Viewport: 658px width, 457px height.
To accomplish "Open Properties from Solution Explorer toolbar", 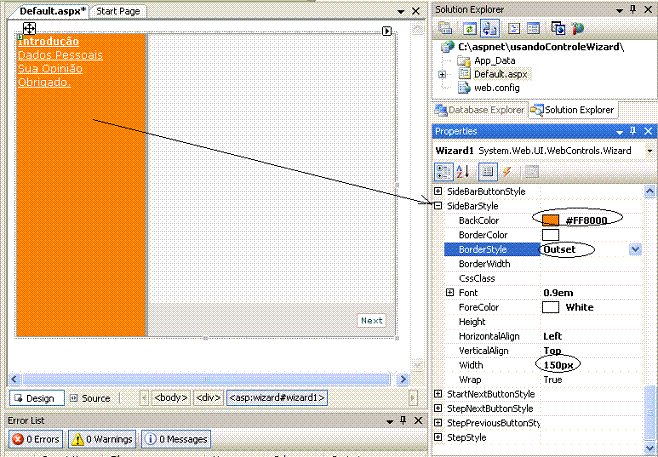I will (445, 28).
